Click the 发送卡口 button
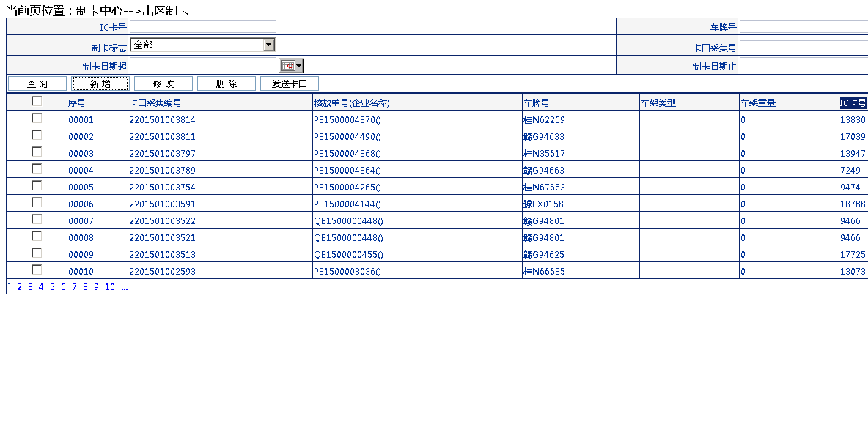 click(290, 83)
